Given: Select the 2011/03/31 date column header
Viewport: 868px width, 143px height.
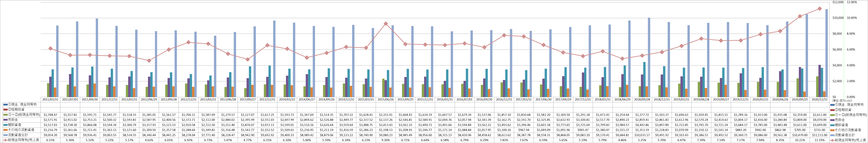Looking at the screenshot, I should (50, 99).
